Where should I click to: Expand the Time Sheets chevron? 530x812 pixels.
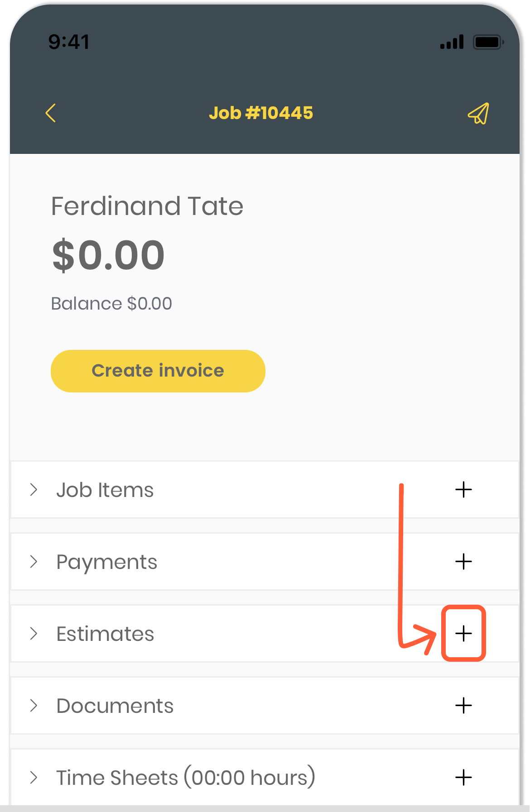tap(34, 778)
